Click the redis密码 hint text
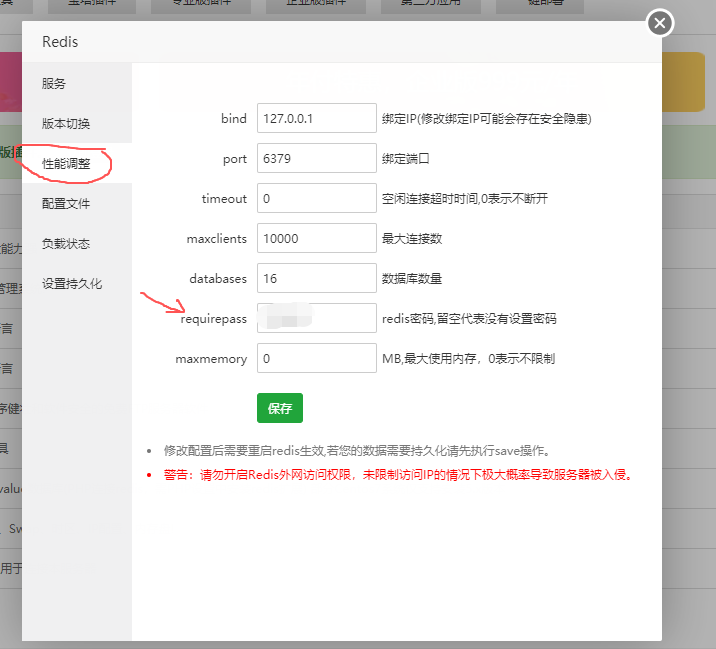 pos(469,318)
